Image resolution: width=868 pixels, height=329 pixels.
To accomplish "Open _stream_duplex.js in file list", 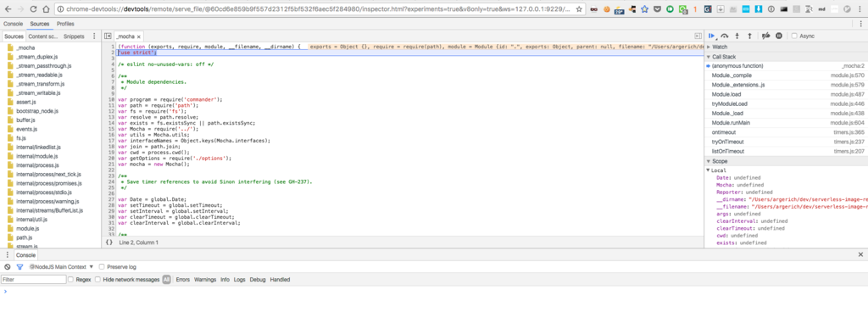I will pyautogui.click(x=37, y=57).
